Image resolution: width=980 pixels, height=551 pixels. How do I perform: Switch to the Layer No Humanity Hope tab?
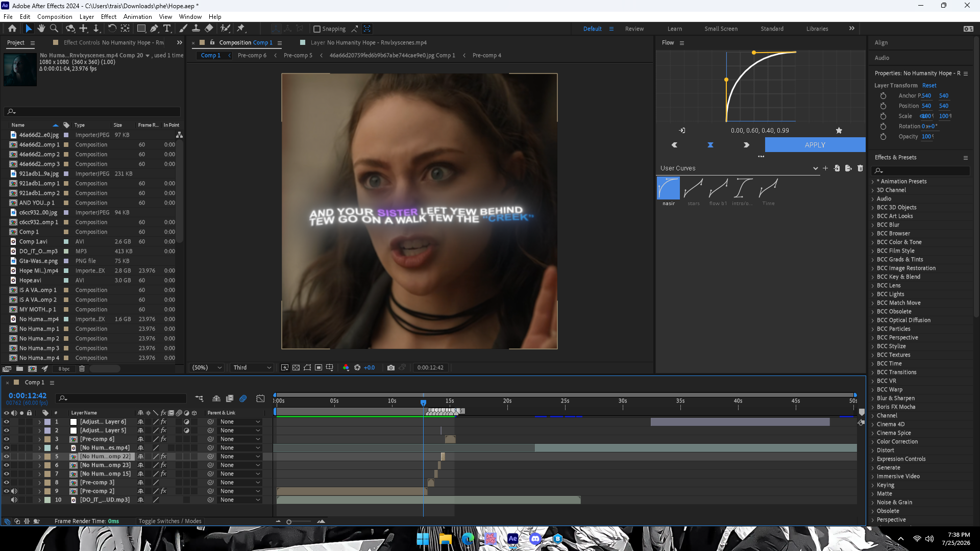click(368, 43)
